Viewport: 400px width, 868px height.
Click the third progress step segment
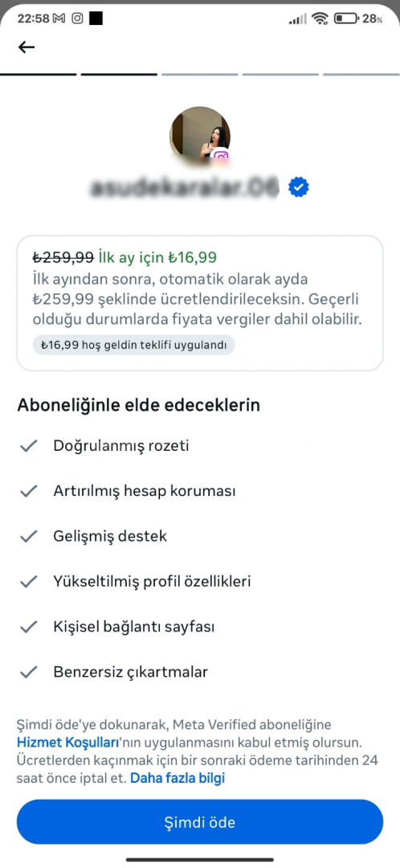tap(200, 74)
